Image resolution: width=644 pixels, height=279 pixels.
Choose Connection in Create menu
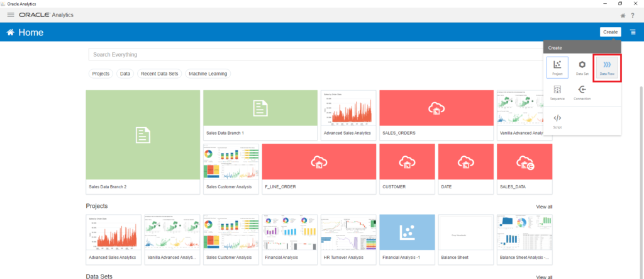click(x=582, y=93)
